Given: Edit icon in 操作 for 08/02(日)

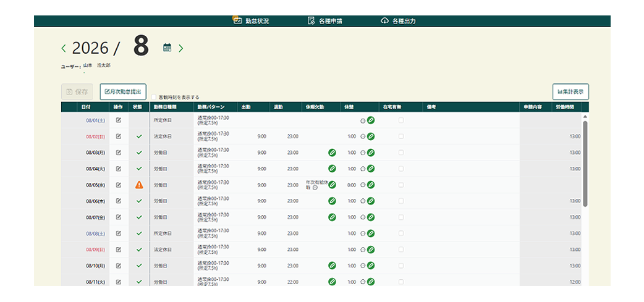Looking at the screenshot, I should pos(118,136).
